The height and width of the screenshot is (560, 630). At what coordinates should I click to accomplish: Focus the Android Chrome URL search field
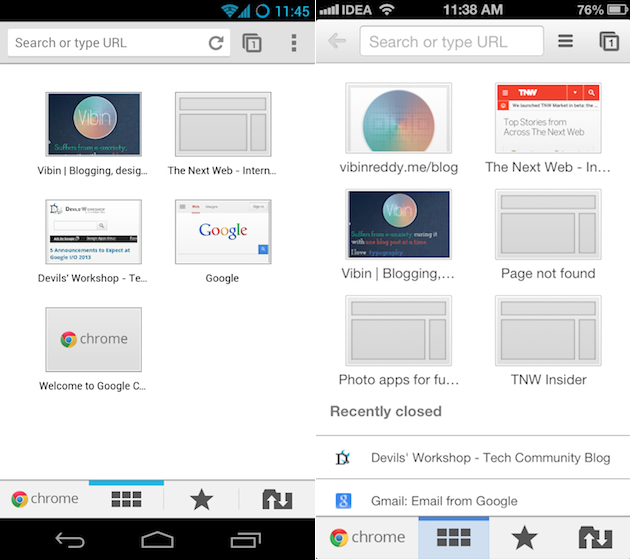(119, 43)
